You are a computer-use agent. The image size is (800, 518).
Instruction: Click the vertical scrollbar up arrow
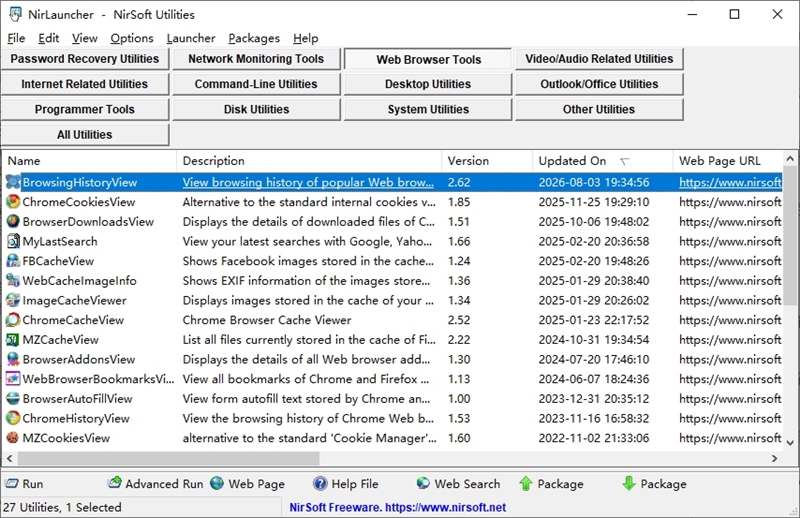(790, 159)
